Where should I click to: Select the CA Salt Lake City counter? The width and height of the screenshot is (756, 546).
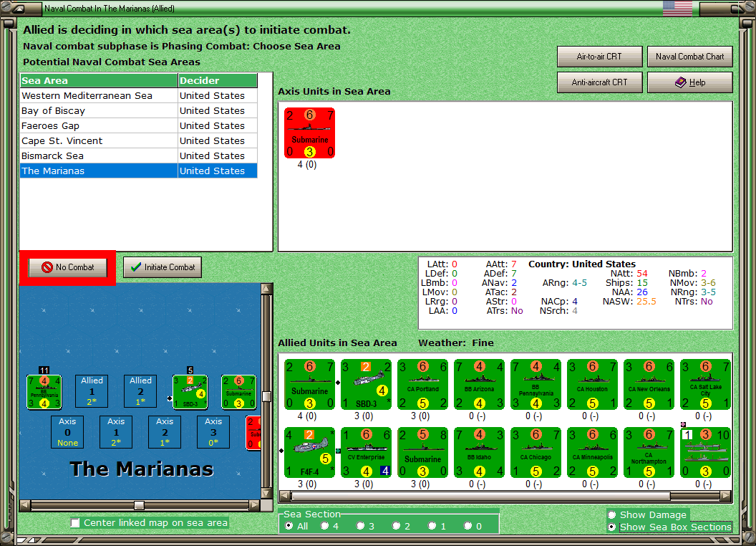click(705, 385)
